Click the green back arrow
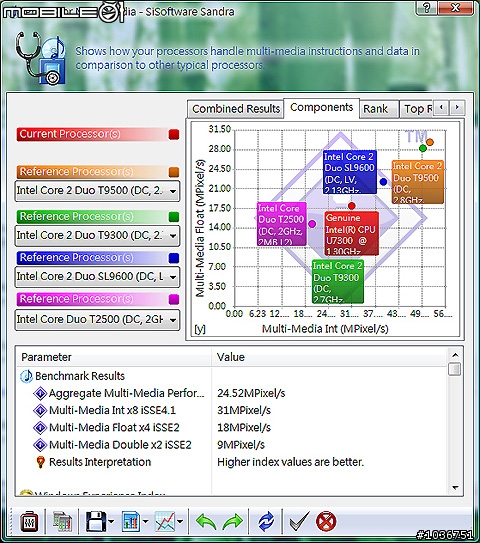 [x=206, y=522]
